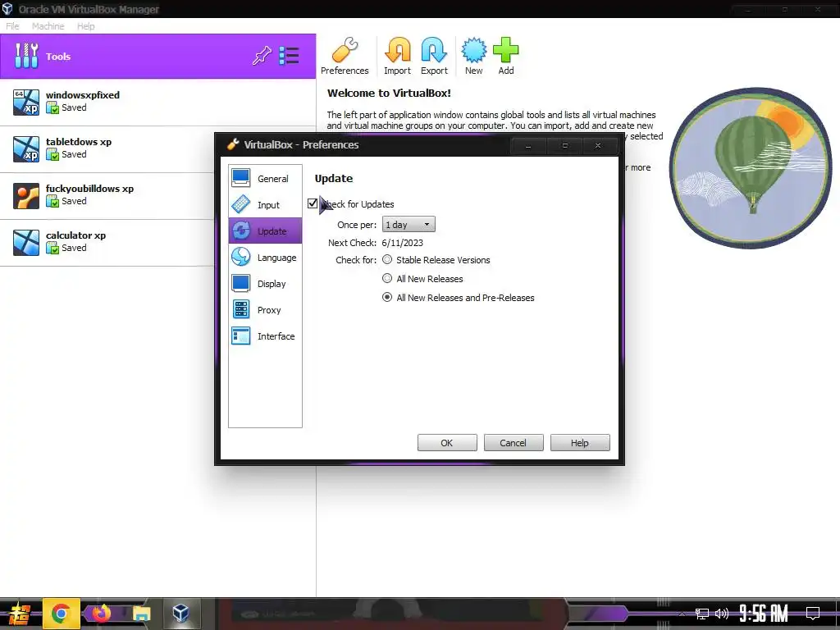
Task: Click the VirtualBox cube taskbar icon
Action: 180,614
